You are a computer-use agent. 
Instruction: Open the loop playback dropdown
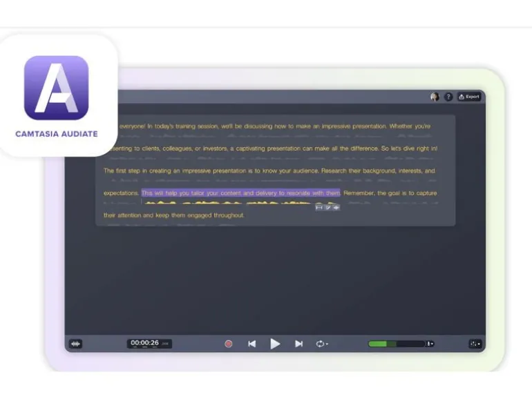pyautogui.click(x=322, y=344)
